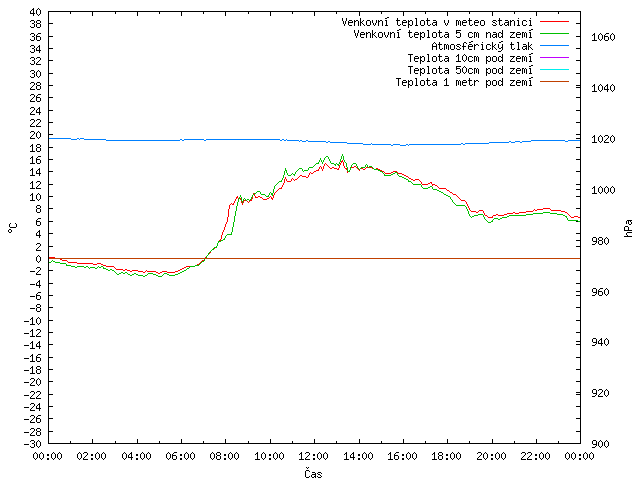Click the left axis value '20'

36,135
